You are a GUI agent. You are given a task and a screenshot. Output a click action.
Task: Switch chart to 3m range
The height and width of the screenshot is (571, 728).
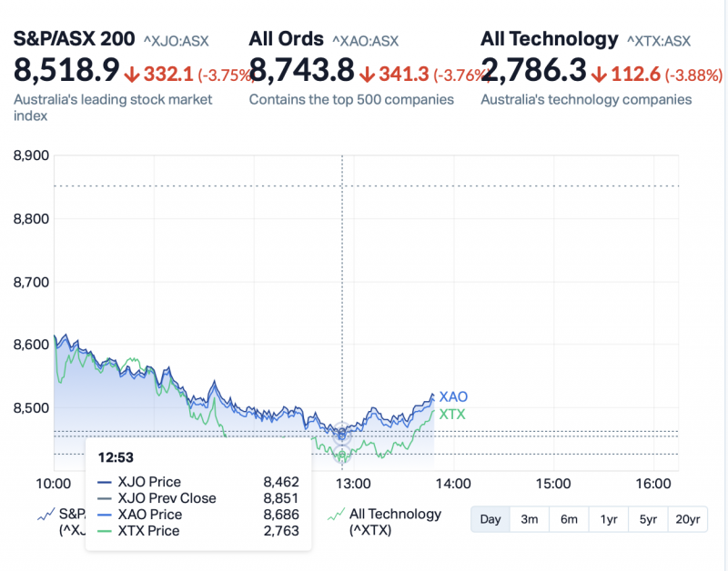529,519
